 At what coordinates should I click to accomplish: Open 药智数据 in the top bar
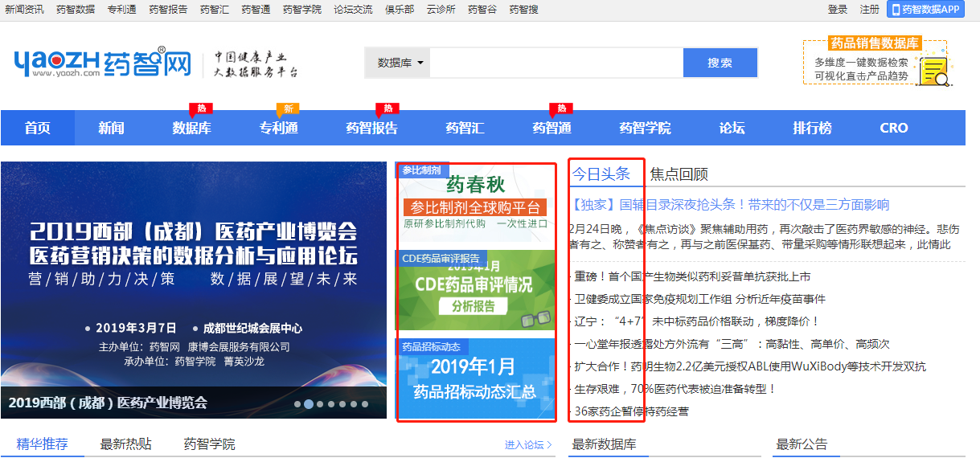point(76,10)
